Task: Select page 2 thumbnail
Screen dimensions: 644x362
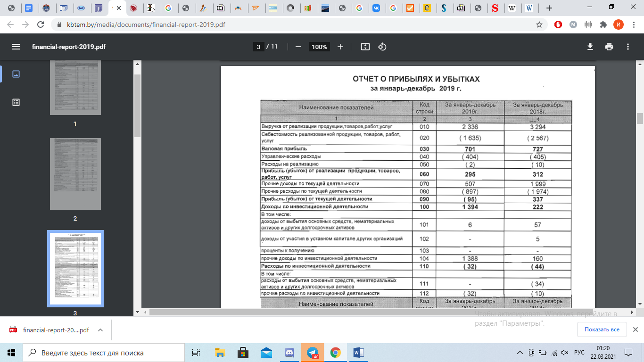Action: (75, 174)
